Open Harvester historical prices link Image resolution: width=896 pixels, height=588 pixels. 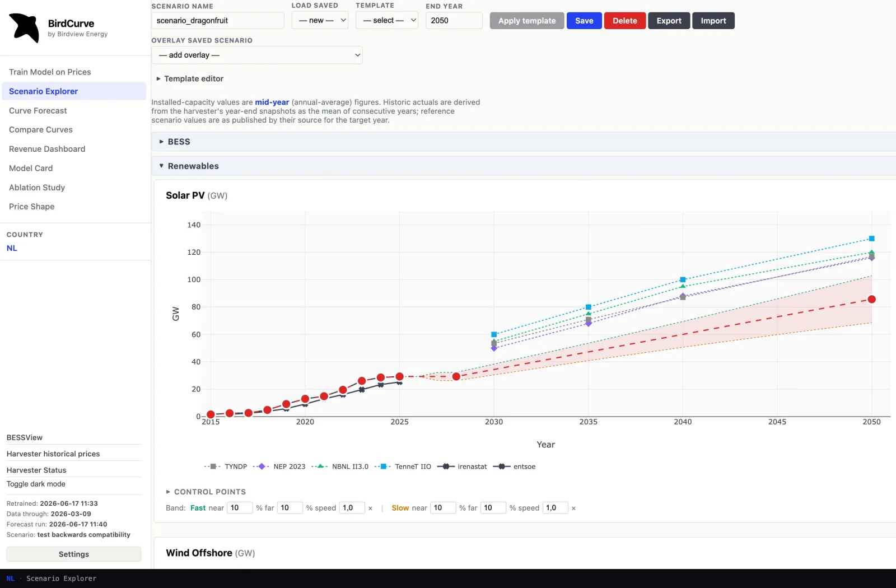point(53,454)
